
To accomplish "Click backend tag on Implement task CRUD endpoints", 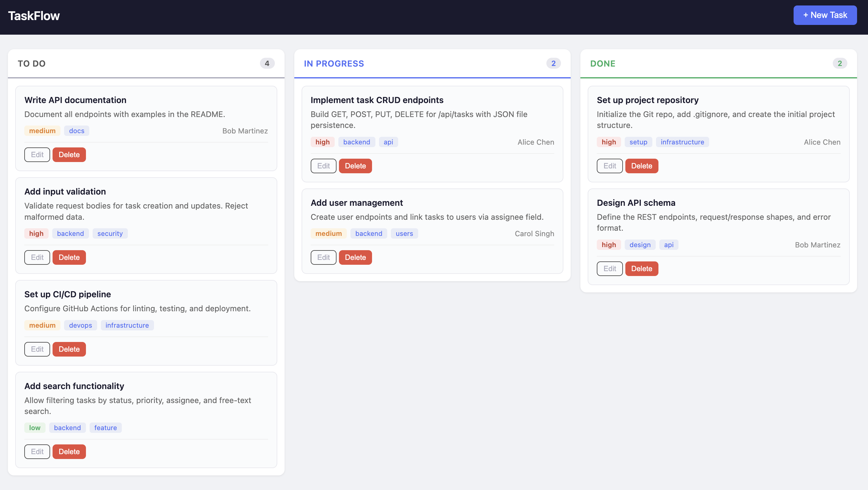I will (x=357, y=142).
